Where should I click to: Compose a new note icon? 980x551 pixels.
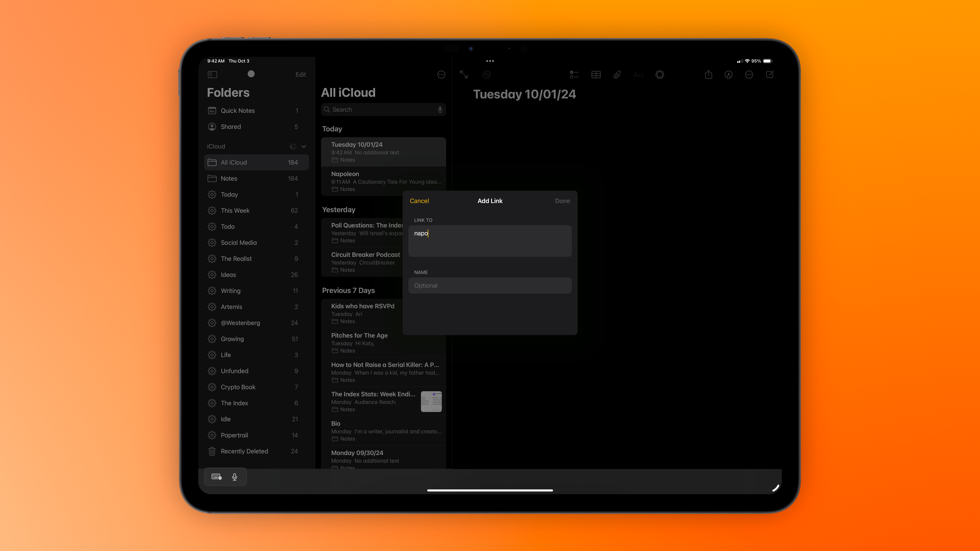click(770, 75)
